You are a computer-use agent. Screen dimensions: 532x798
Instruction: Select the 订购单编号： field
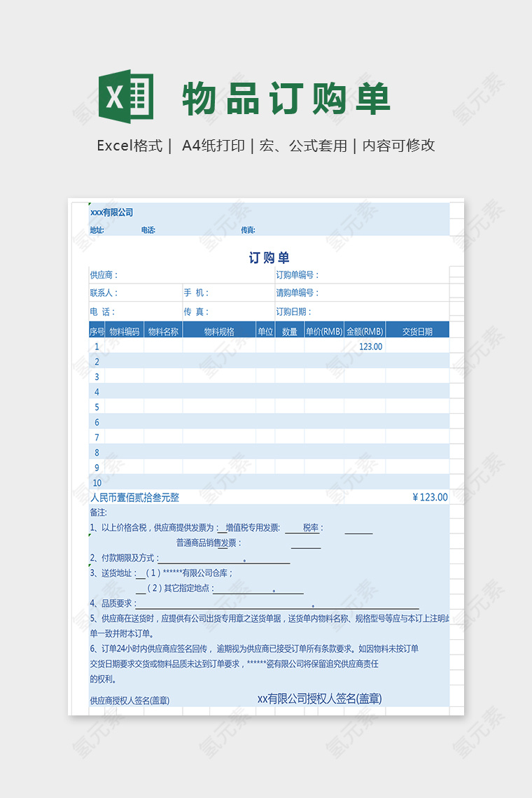click(x=362, y=275)
